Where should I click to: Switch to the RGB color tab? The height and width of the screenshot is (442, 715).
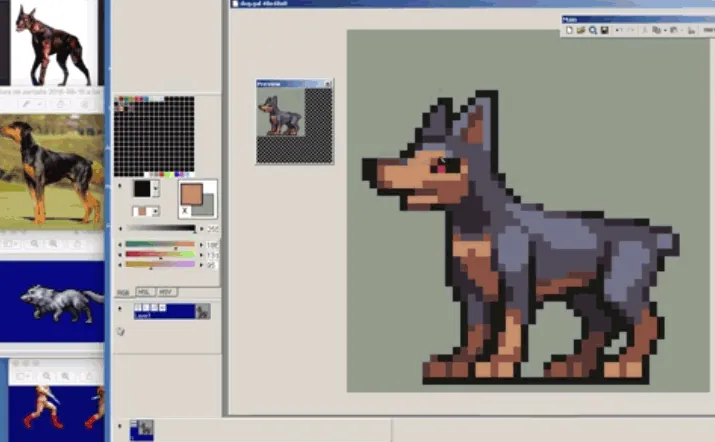(x=123, y=292)
